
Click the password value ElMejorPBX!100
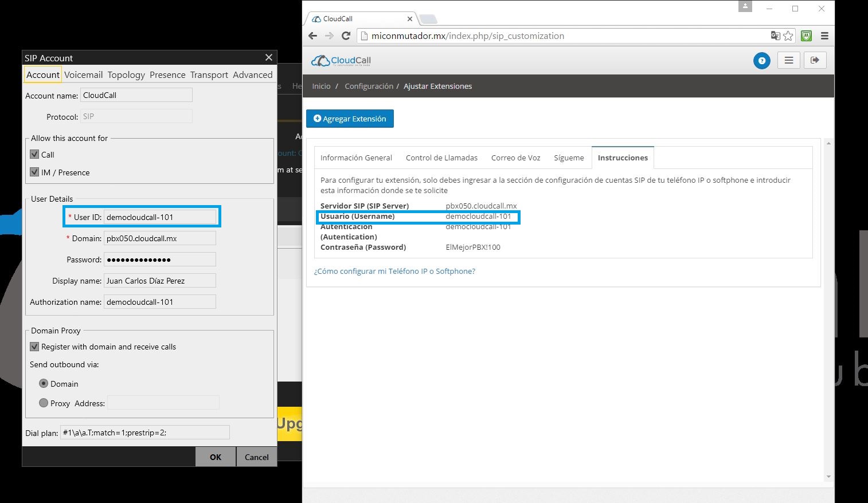click(x=473, y=247)
